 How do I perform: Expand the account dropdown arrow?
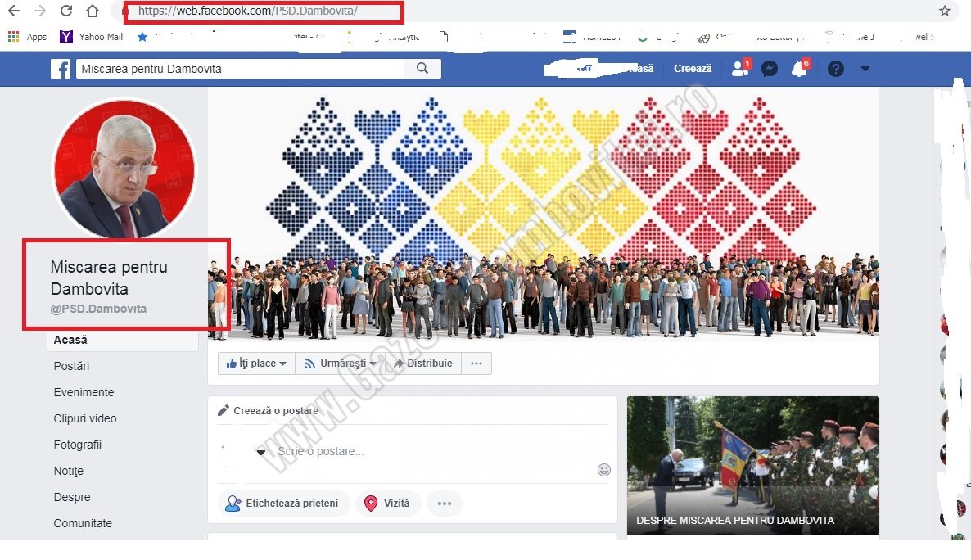[x=865, y=69]
